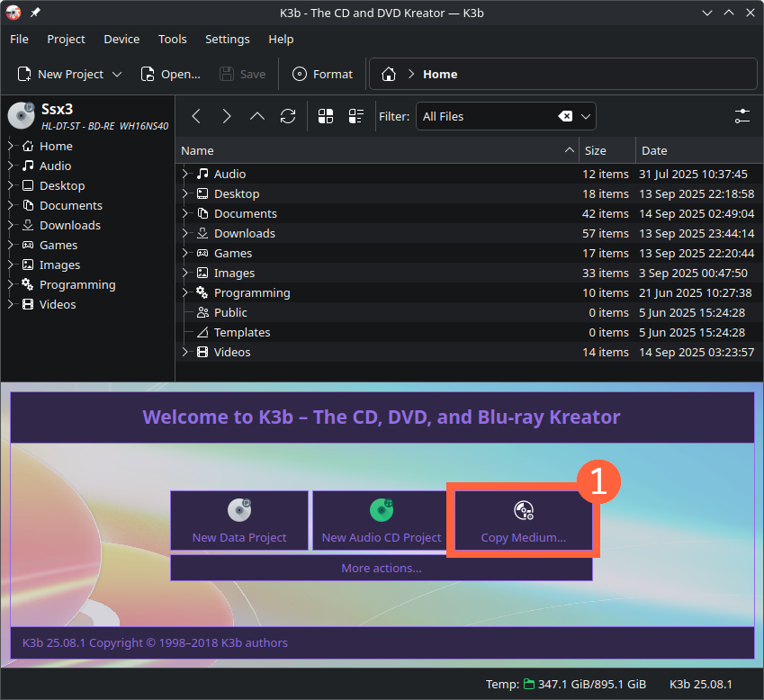Click the More actions button
This screenshot has height=700, width=764.
coord(381,568)
